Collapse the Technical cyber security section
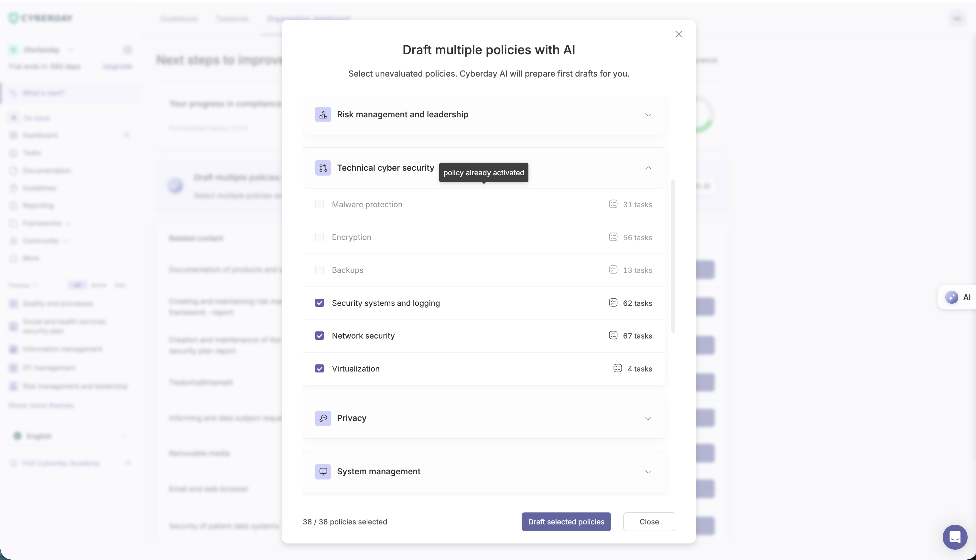Image resolution: width=976 pixels, height=560 pixels. click(x=648, y=168)
